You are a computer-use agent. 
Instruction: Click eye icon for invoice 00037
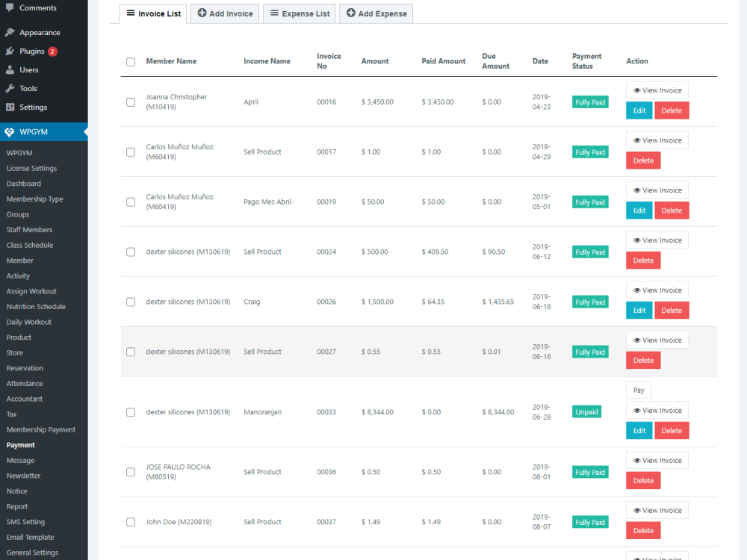(x=636, y=511)
